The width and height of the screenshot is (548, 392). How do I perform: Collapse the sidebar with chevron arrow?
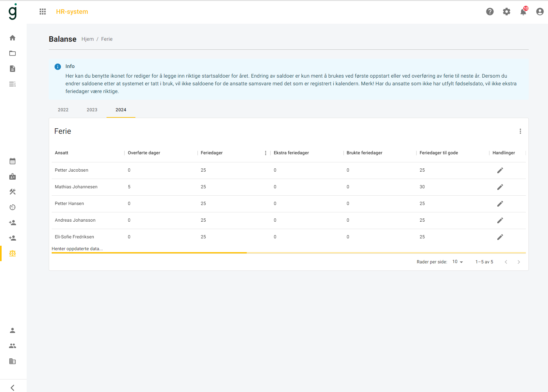[13, 388]
